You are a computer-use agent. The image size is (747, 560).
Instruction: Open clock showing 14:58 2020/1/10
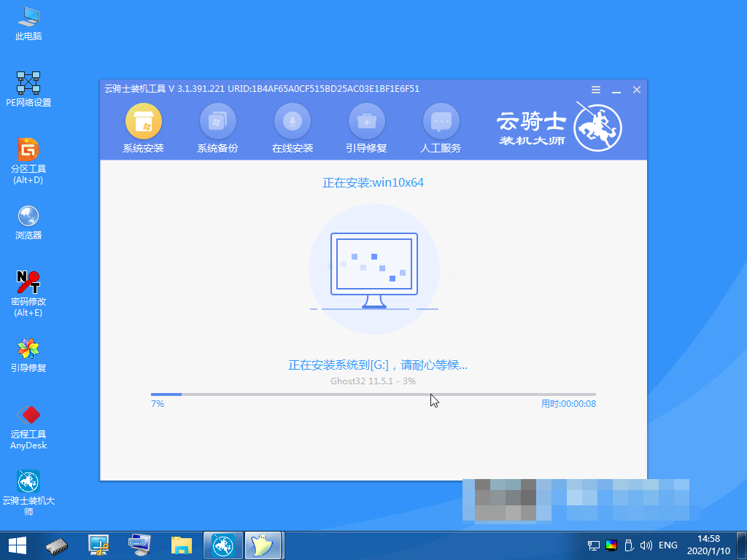pos(708,545)
